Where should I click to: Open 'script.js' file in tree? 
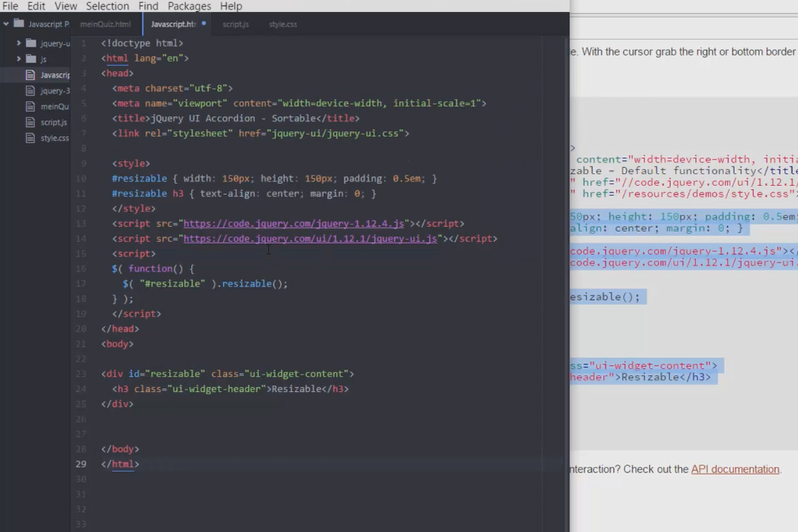click(54, 123)
